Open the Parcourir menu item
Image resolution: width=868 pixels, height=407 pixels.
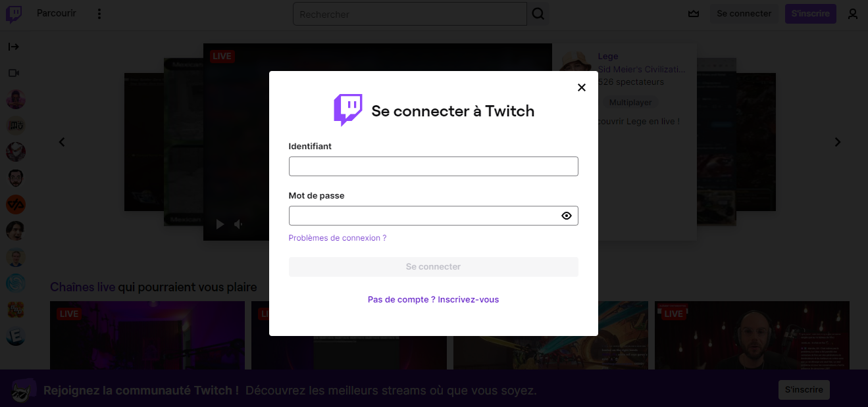pyautogui.click(x=57, y=14)
